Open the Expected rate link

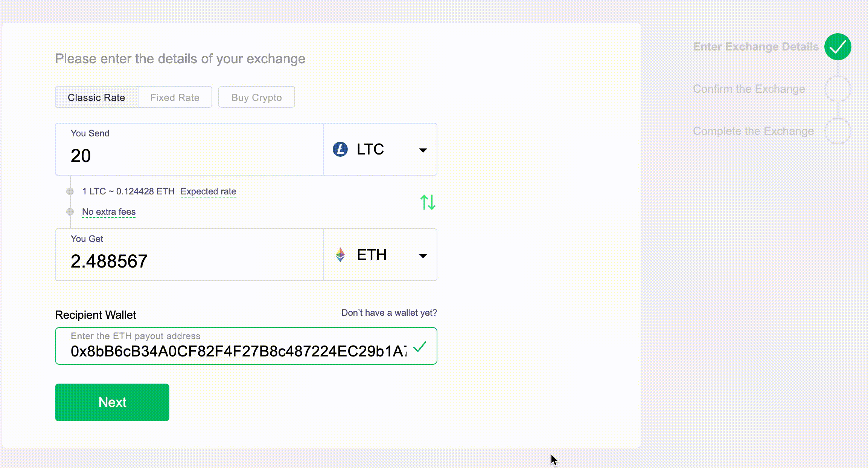(209, 191)
